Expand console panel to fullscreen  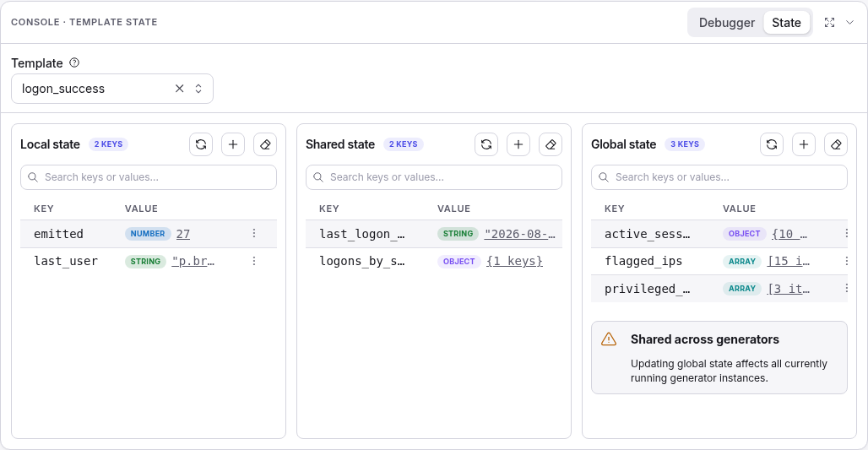[x=829, y=23]
